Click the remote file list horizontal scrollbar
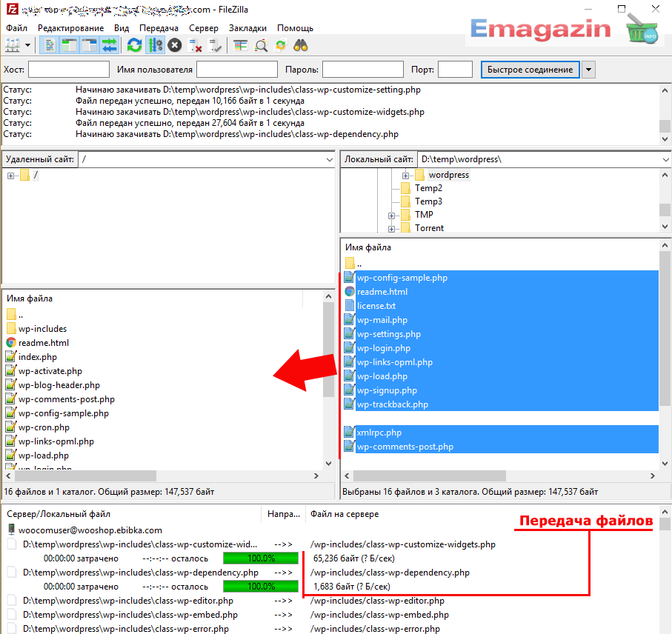The height and width of the screenshot is (634, 672). [86, 476]
